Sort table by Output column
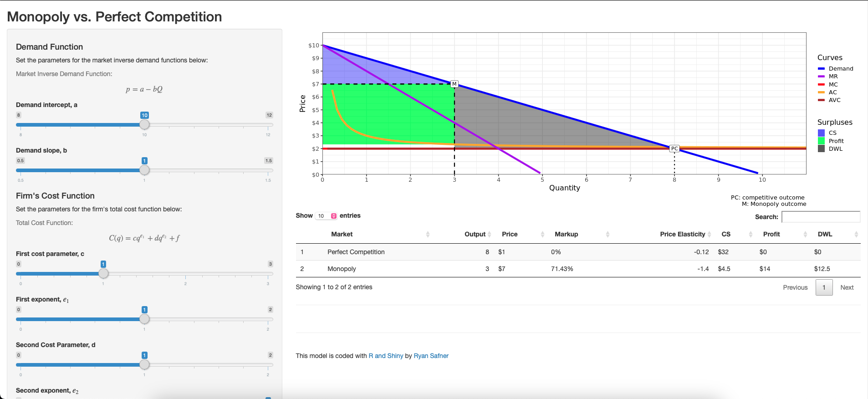This screenshot has width=868, height=399. [475, 234]
